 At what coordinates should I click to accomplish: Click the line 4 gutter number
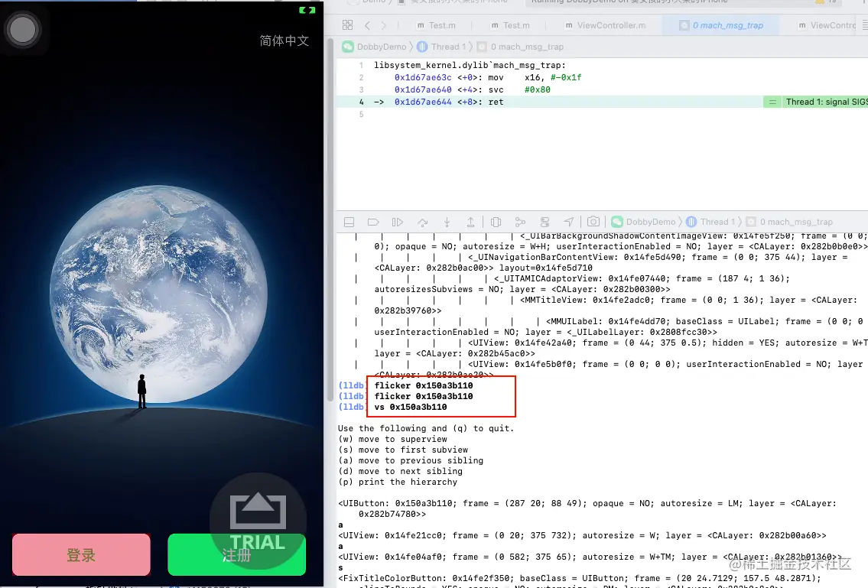click(361, 102)
